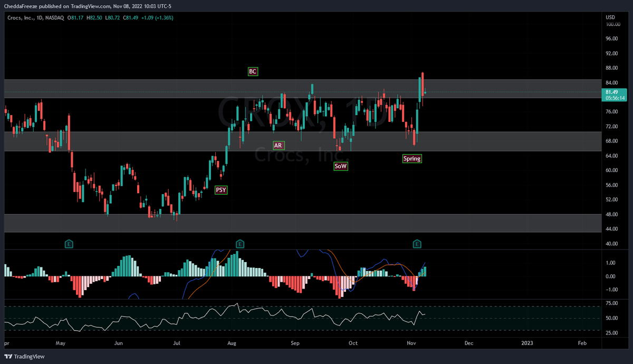Click the 76.00 price axis label
This screenshot has width=633, height=364.
coord(612,112)
